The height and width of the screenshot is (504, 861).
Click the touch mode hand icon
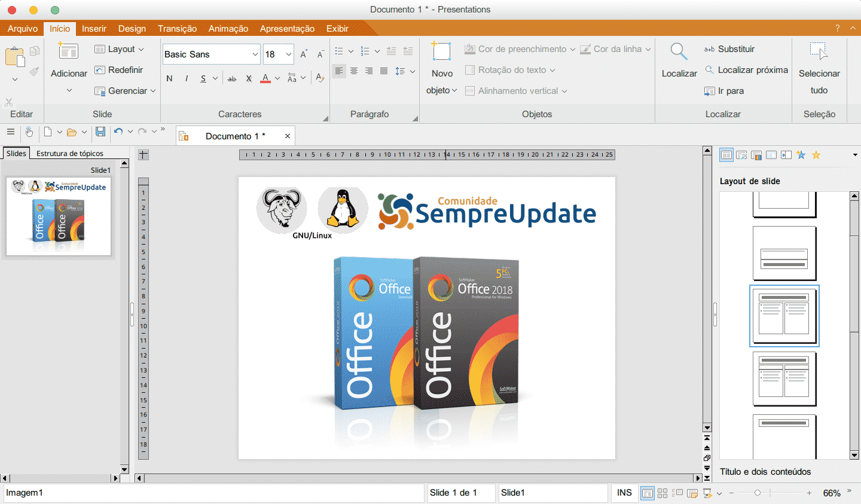(29, 132)
